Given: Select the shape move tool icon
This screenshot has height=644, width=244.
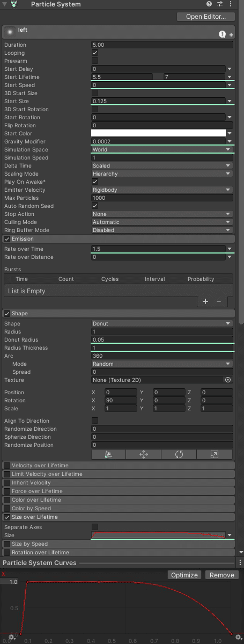Looking at the screenshot, I should click(144, 454).
